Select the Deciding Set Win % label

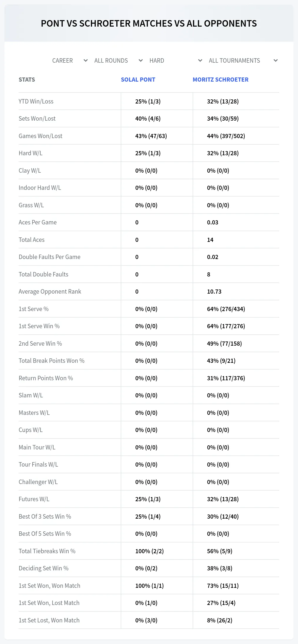coord(44,568)
